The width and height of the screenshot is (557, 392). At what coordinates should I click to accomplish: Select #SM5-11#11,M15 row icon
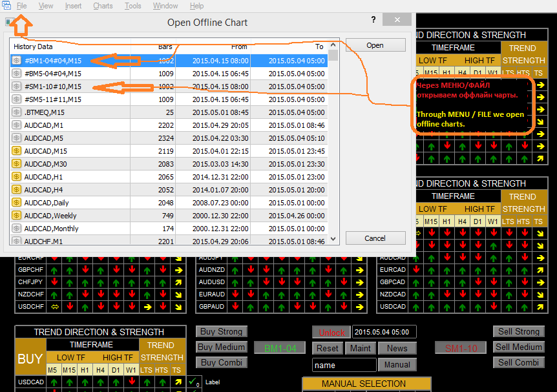pos(16,99)
